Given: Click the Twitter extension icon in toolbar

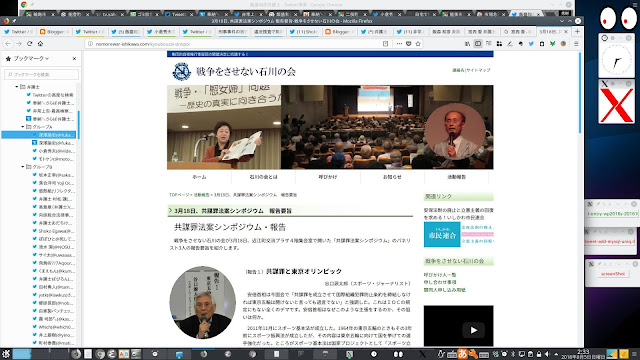Looking at the screenshot, I should [531, 44].
